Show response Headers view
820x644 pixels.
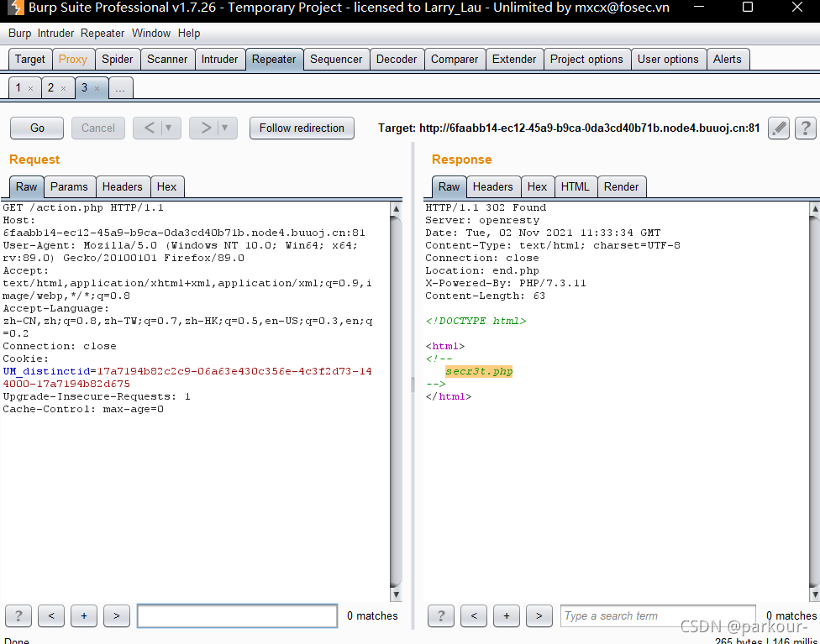492,186
